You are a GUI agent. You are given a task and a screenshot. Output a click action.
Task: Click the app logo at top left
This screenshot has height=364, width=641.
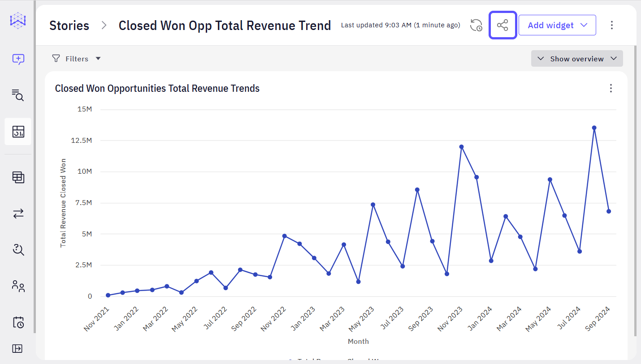pos(18,21)
